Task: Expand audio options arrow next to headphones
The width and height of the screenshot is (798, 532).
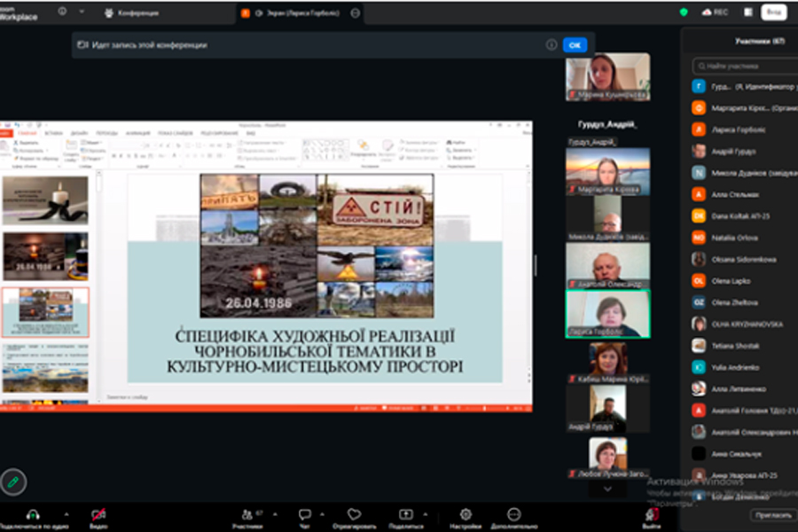Action: (x=66, y=514)
